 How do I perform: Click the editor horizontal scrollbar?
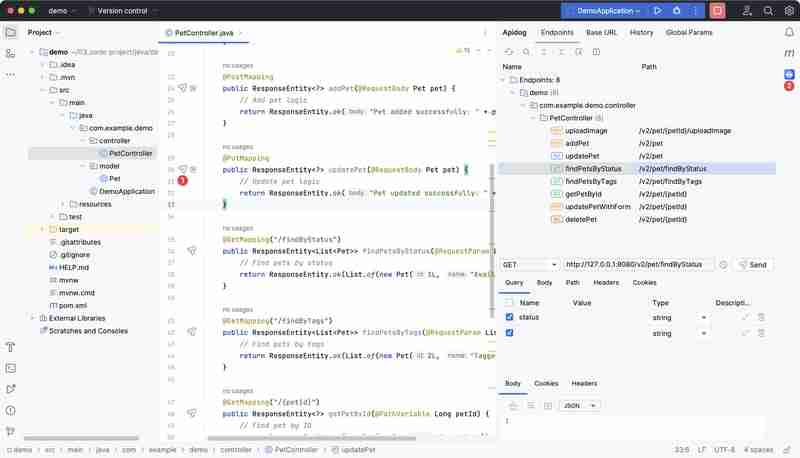311,438
